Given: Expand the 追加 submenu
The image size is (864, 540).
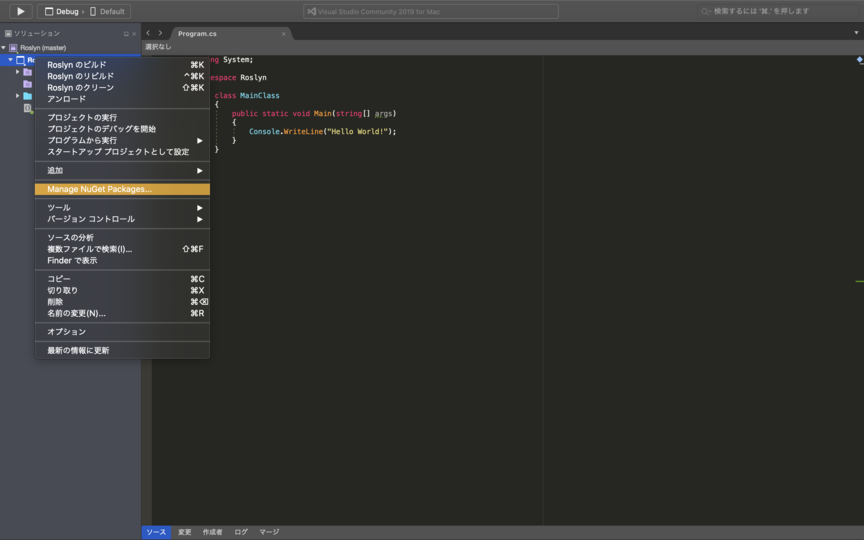Looking at the screenshot, I should pyautogui.click(x=122, y=171).
